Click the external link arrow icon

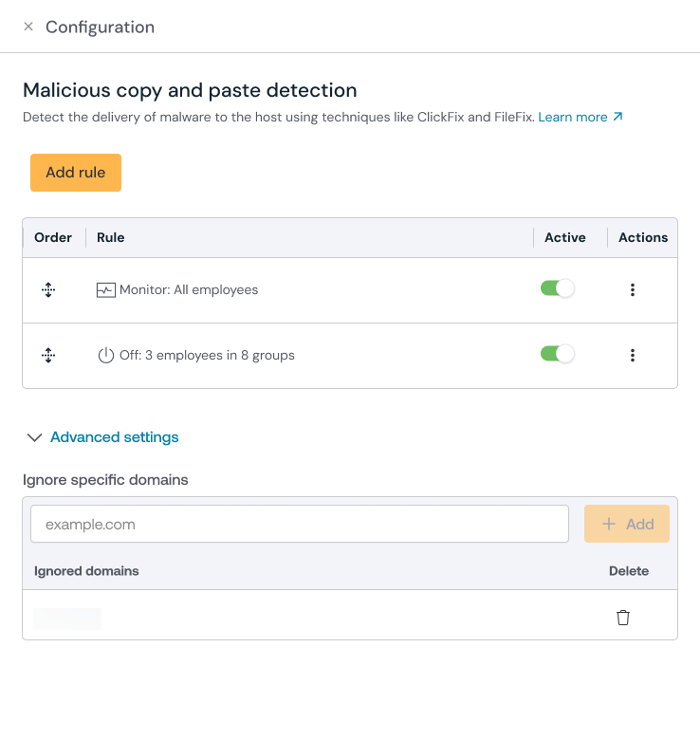pyautogui.click(x=618, y=118)
